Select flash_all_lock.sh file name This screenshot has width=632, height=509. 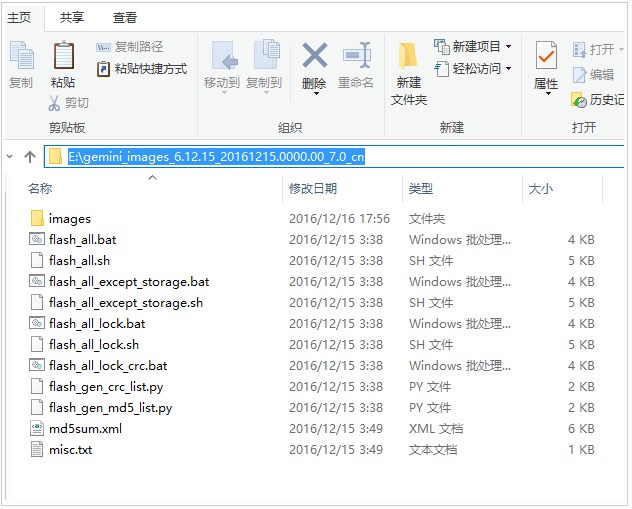coord(94,345)
